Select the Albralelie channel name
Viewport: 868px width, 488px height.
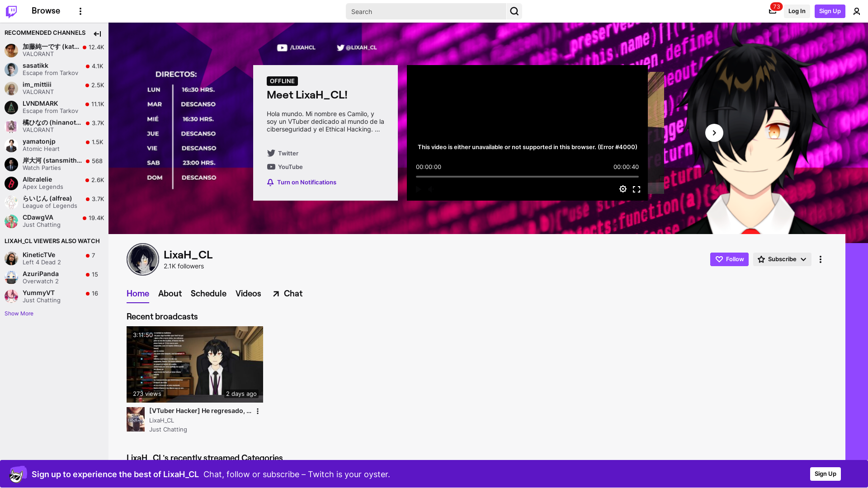click(38, 179)
